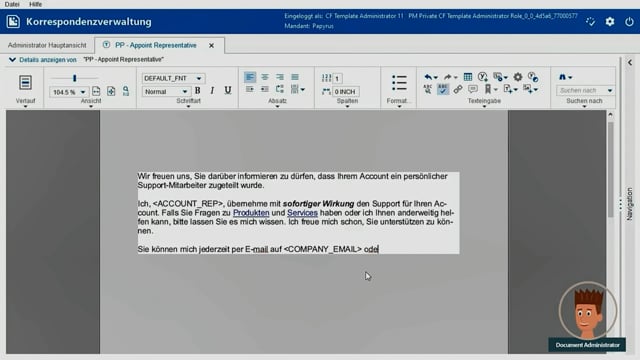Screen dimensions: 640x360
Task: Click the document vertical scrollbar thumb
Action: click(x=611, y=169)
